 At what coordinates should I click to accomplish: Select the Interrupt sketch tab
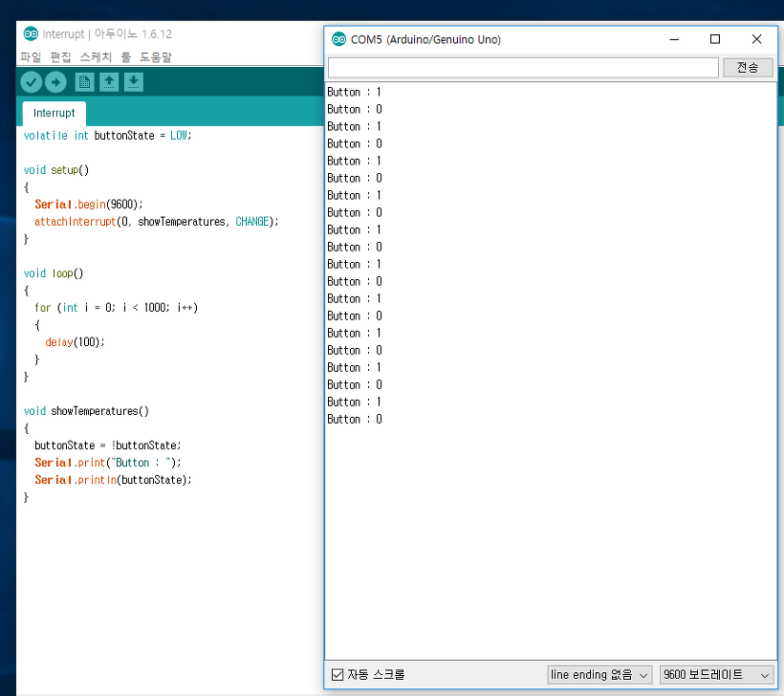click(54, 113)
